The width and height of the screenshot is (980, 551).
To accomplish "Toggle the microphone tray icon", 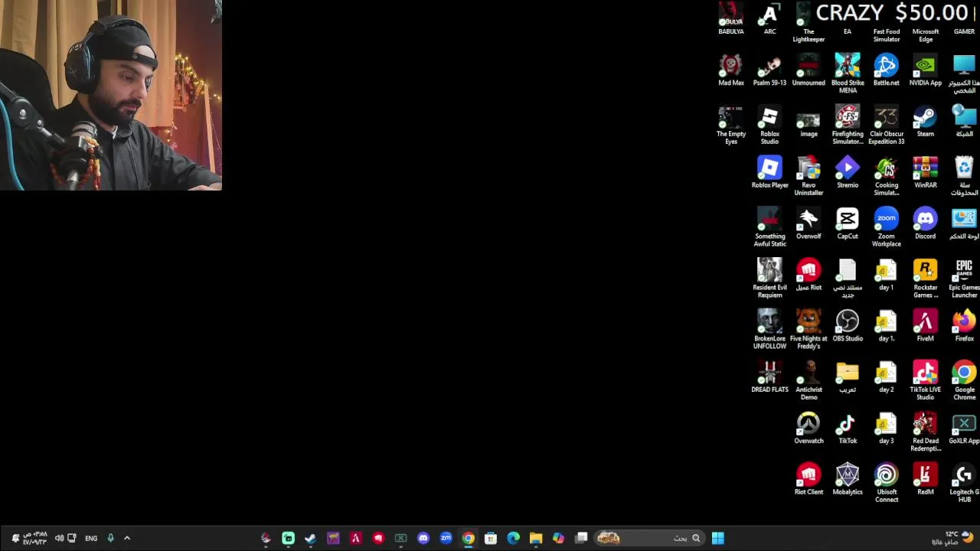I will click(110, 538).
